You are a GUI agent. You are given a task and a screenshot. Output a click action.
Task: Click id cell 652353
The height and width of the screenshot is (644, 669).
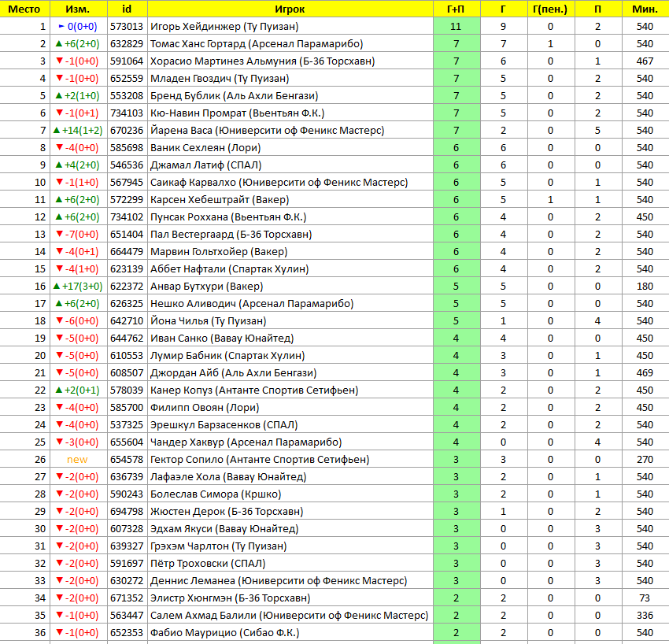tap(127, 632)
